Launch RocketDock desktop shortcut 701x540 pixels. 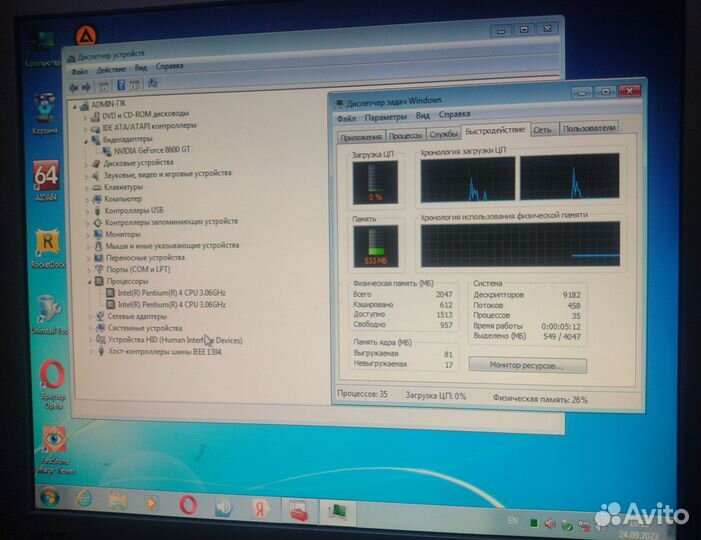(x=48, y=248)
